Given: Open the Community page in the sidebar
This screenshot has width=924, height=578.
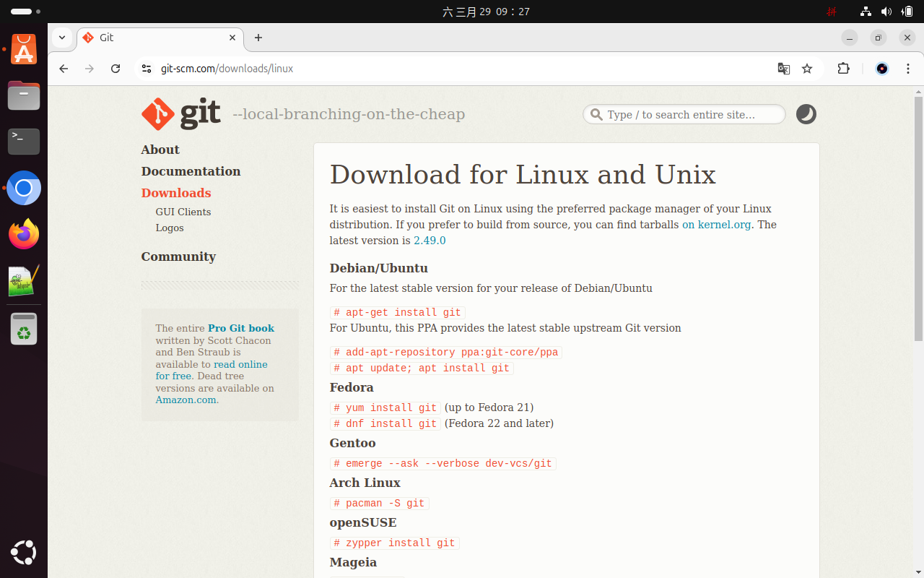Looking at the screenshot, I should click(x=178, y=256).
